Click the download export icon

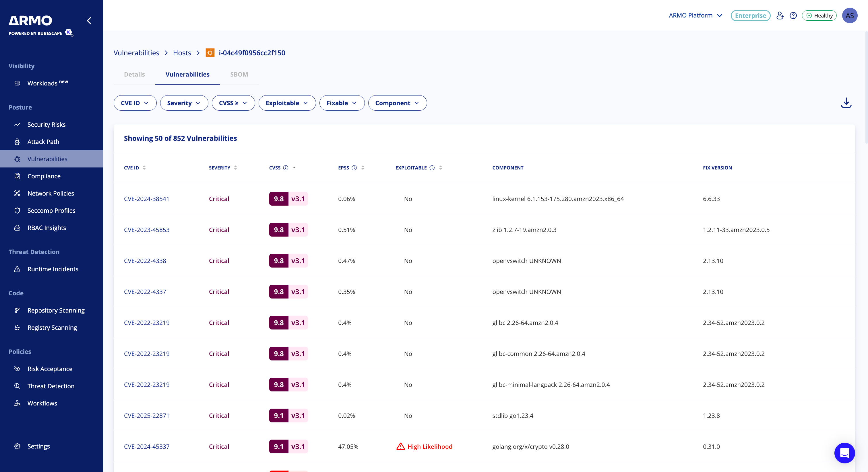tap(846, 103)
